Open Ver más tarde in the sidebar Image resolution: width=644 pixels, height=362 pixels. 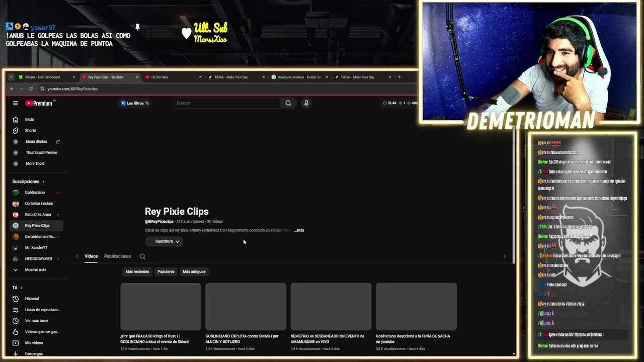[36, 321]
